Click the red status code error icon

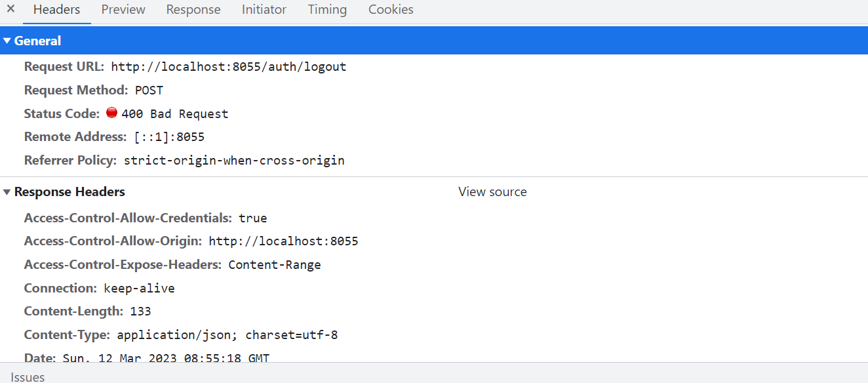111,112
